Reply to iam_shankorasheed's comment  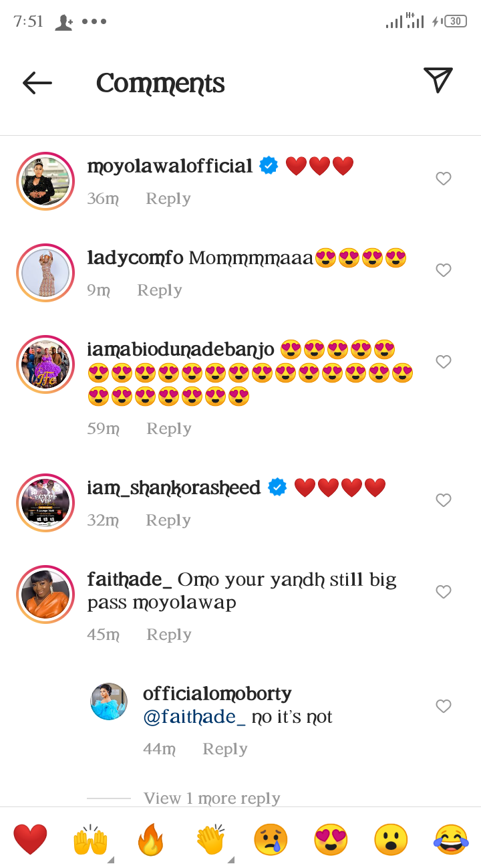click(168, 520)
